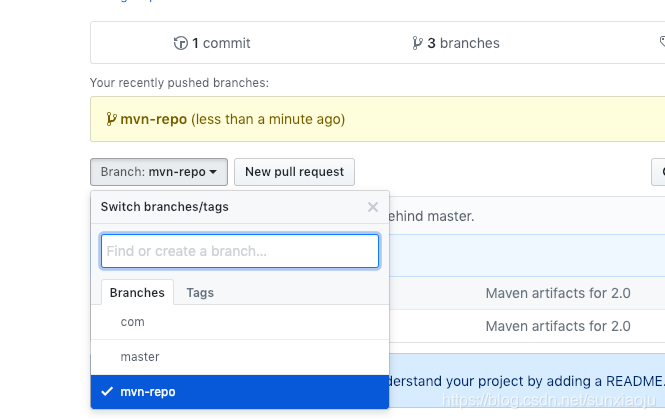Viewport: 665px width, 419px height.
Task: Open the 1 commit history link
Action: click(x=212, y=43)
